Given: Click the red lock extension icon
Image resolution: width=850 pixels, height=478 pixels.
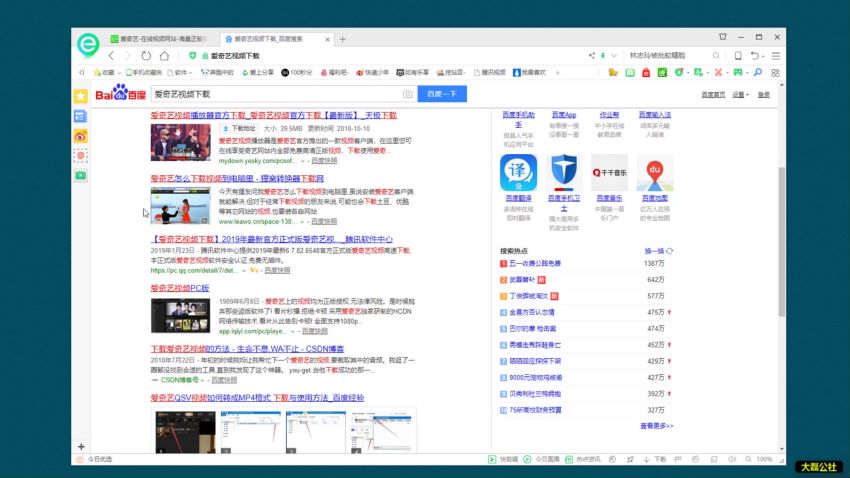Looking at the screenshot, I should (x=646, y=72).
